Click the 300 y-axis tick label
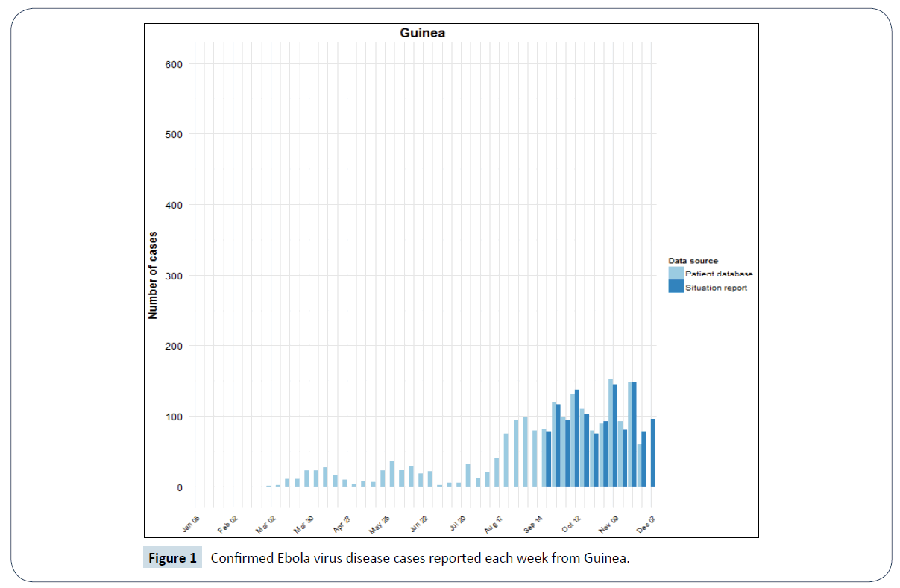Image resolution: width=900 pixels, height=588 pixels. (x=174, y=276)
